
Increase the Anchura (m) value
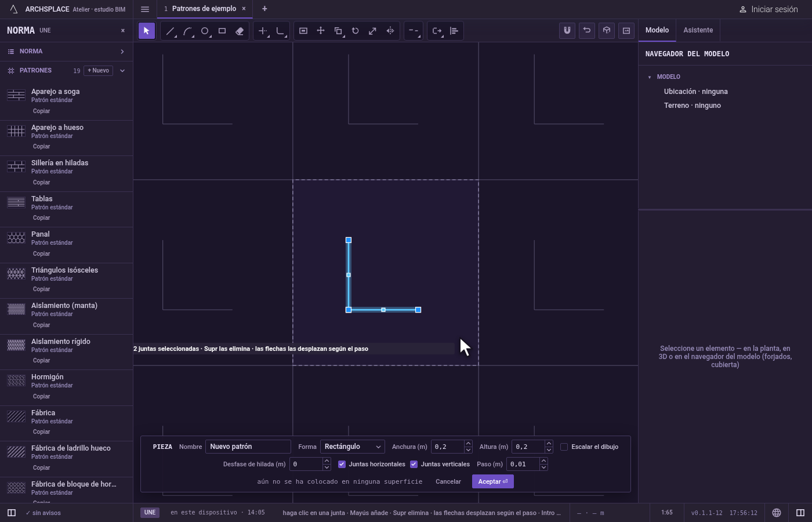tap(468, 444)
